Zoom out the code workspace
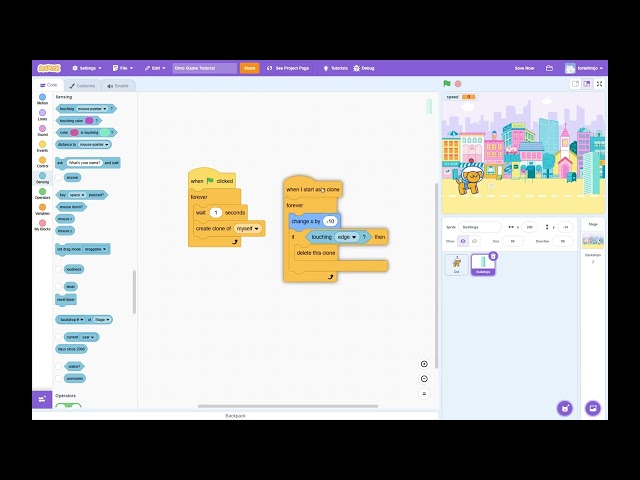The width and height of the screenshot is (640, 480). (x=424, y=379)
